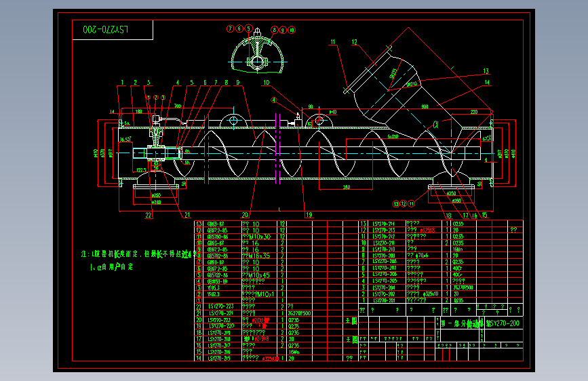
Task: Select part number LSY270-215 in parts list
Action: point(219,358)
